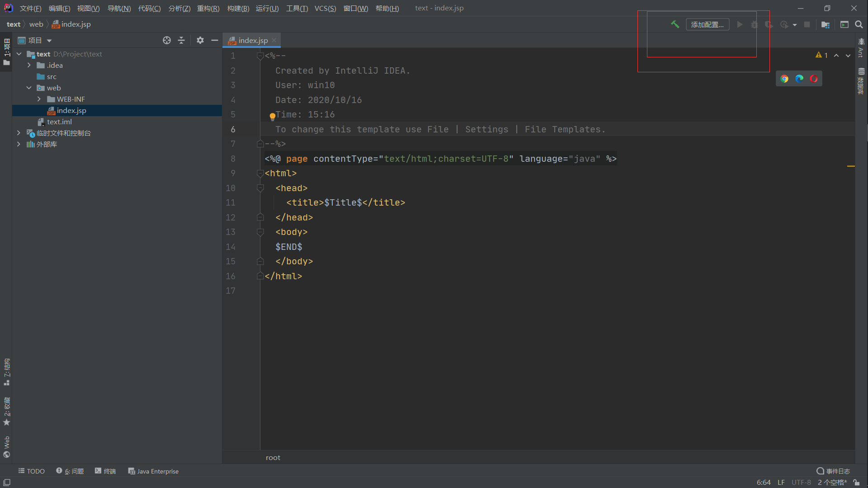Open the Terminal tool window
Image resolution: width=868 pixels, height=488 pixels.
tap(105, 471)
